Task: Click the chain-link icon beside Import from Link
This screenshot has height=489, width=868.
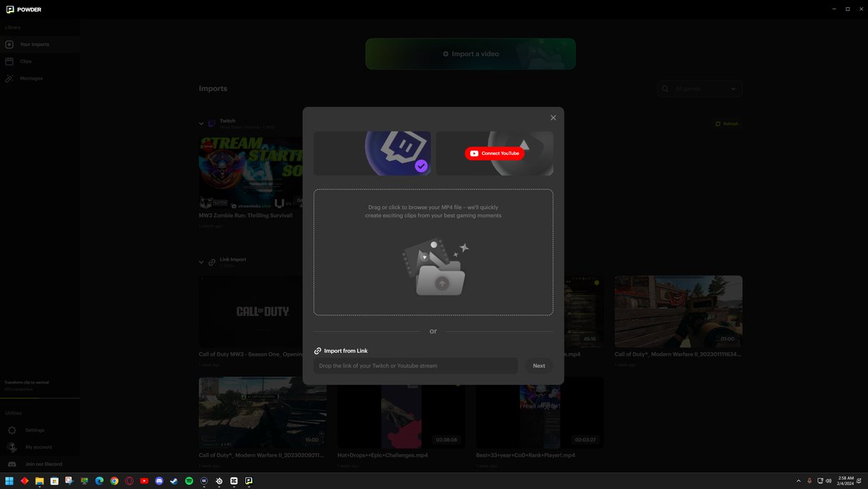Action: point(318,351)
